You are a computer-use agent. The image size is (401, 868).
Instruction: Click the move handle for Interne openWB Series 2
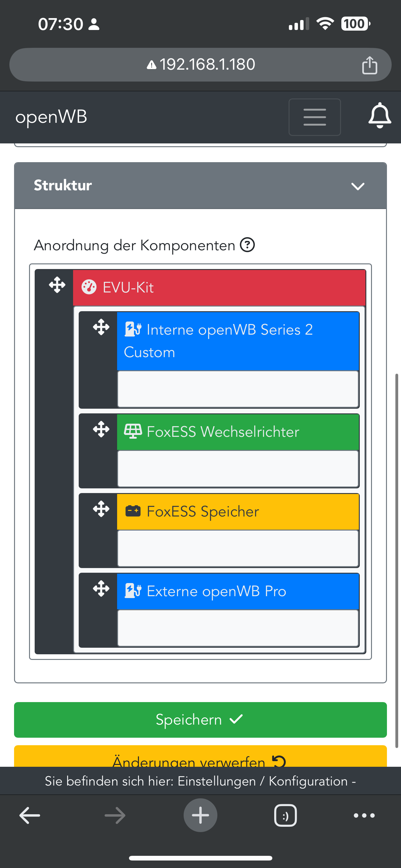coord(101,327)
